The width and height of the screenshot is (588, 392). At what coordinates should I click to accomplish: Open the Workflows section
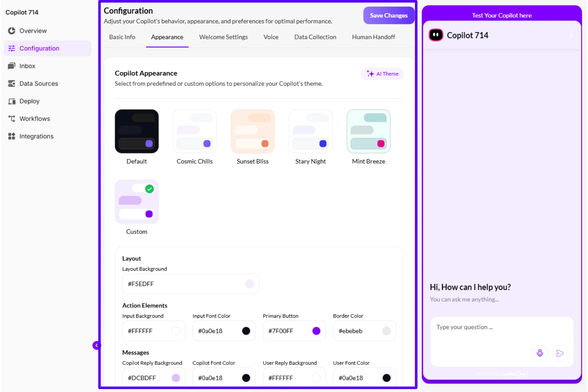click(35, 118)
